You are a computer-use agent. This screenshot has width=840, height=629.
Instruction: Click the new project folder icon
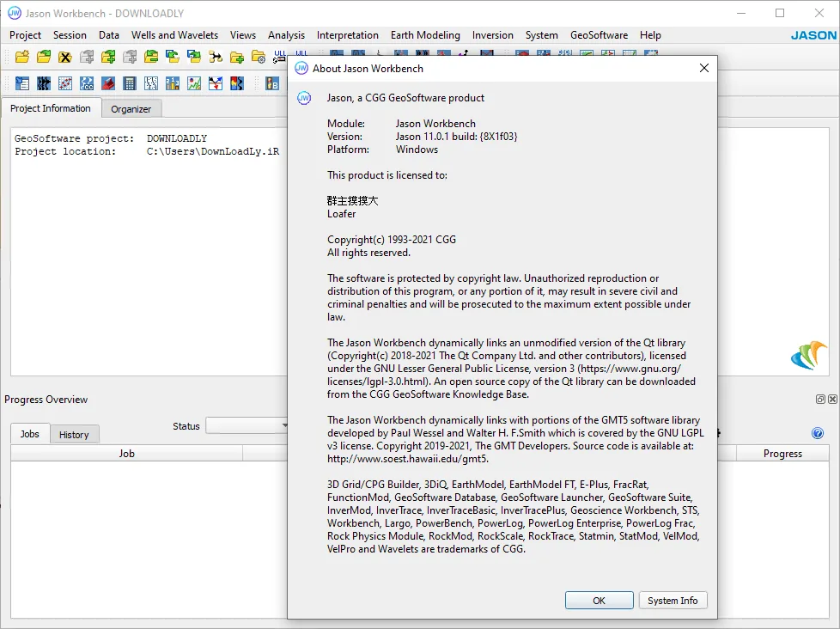pyautogui.click(x=22, y=57)
